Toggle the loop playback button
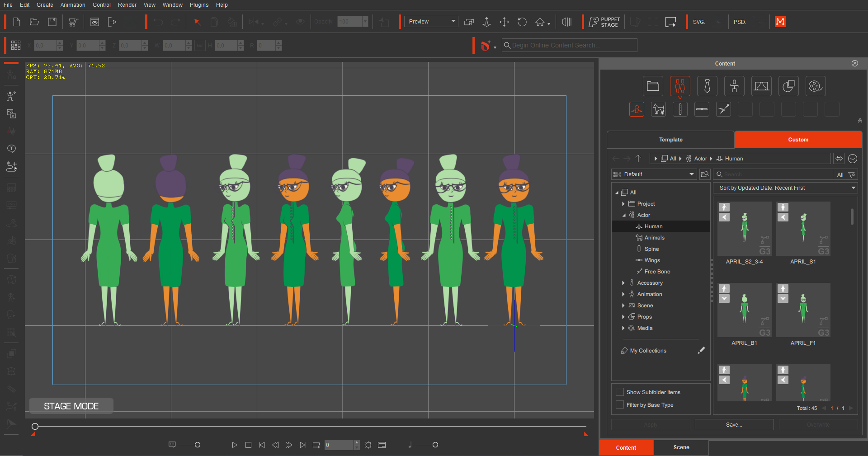This screenshot has height=456, width=868. pyautogui.click(x=316, y=445)
